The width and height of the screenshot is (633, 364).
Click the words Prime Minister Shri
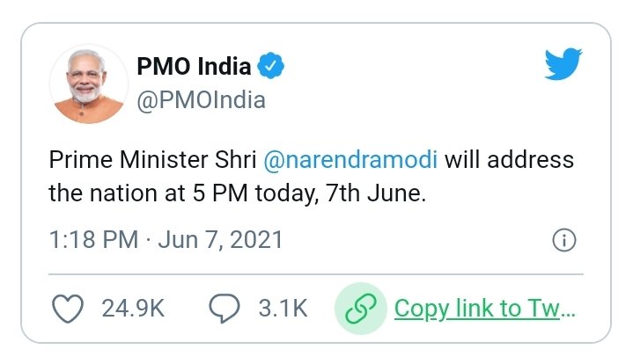point(151,162)
